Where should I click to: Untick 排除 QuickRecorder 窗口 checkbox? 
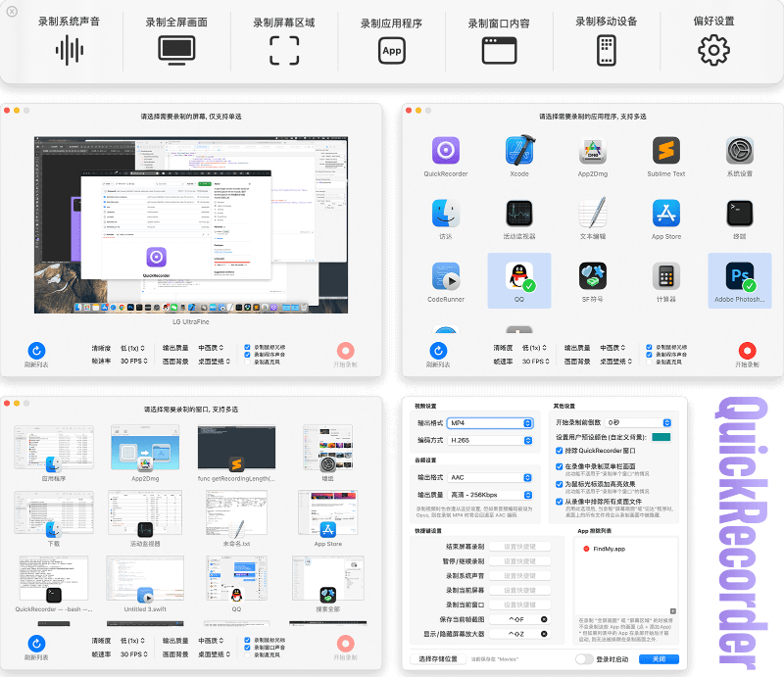click(x=559, y=451)
